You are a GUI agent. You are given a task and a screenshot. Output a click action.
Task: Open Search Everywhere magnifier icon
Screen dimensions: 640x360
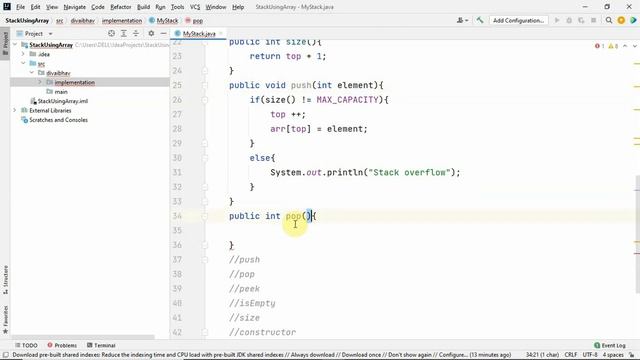tap(609, 20)
